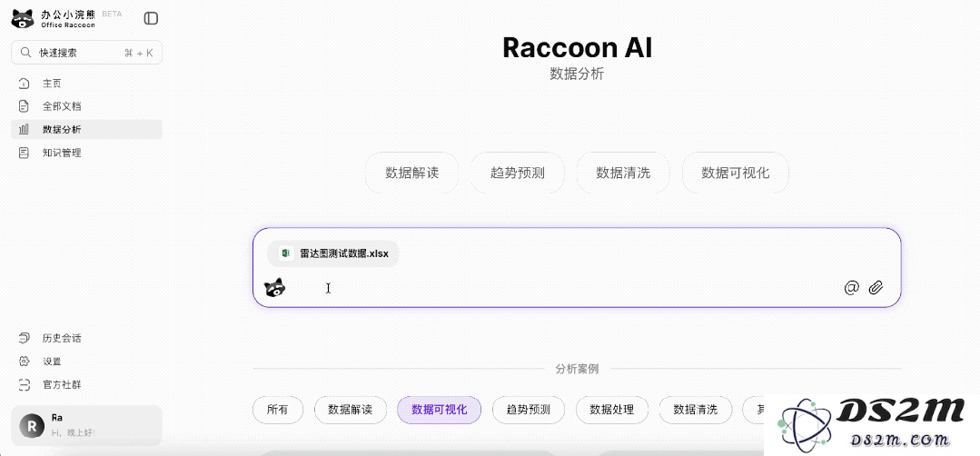
Task: Open 全部文档 in the sidebar
Action: point(86,106)
